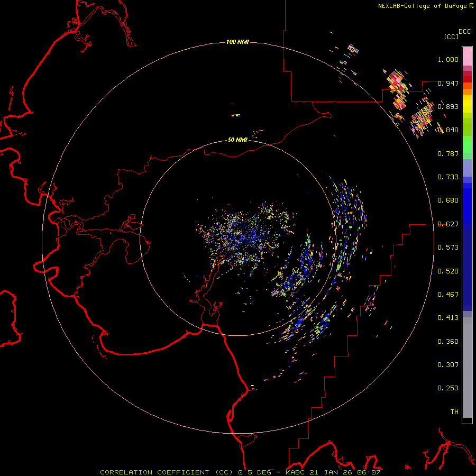Click the 0.360 legend value
The image size is (476, 476).
coord(448,342)
